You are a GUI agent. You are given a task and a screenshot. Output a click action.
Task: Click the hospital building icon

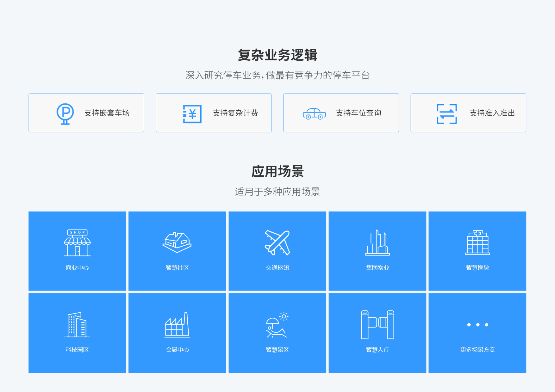[477, 242]
